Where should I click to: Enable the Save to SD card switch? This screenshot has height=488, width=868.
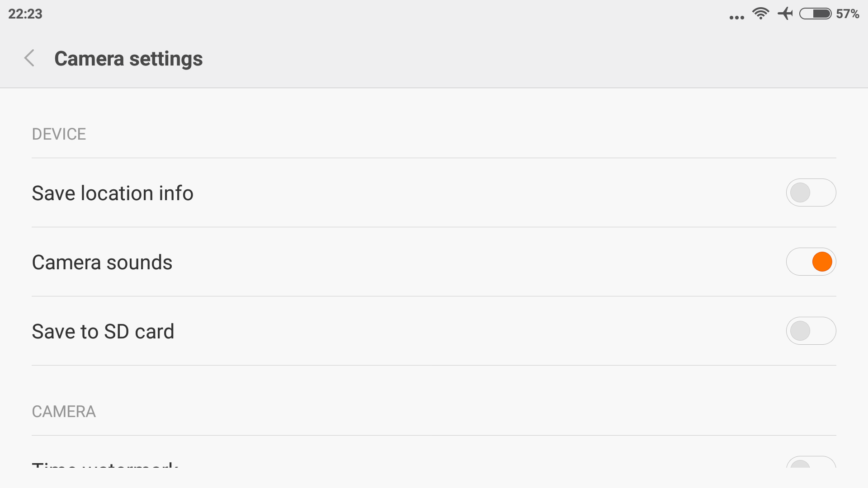pyautogui.click(x=811, y=331)
